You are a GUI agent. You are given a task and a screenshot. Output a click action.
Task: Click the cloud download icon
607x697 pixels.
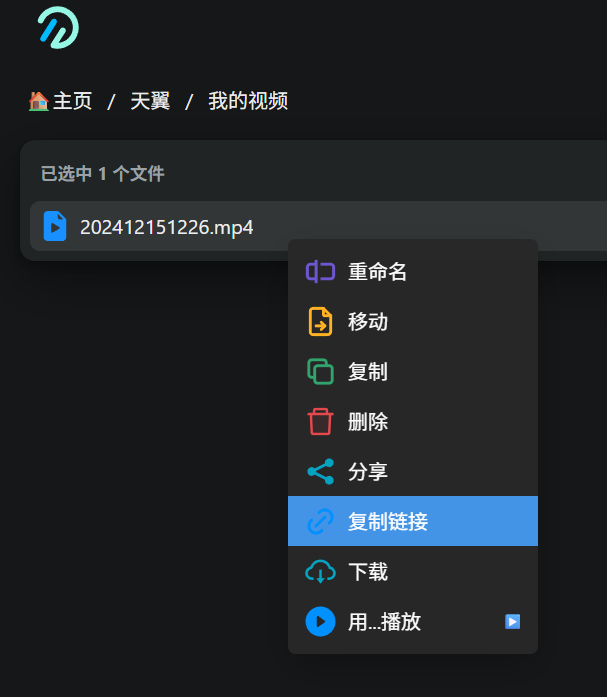tap(320, 572)
